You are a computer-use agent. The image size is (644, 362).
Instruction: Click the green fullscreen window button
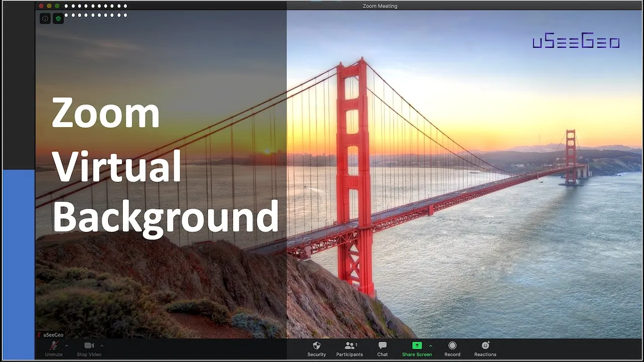[x=57, y=6]
